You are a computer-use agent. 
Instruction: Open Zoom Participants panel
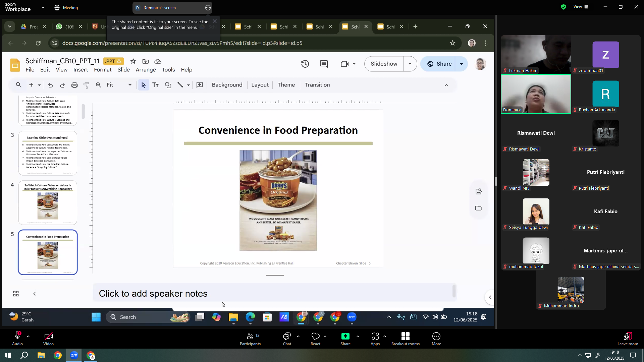click(x=250, y=339)
